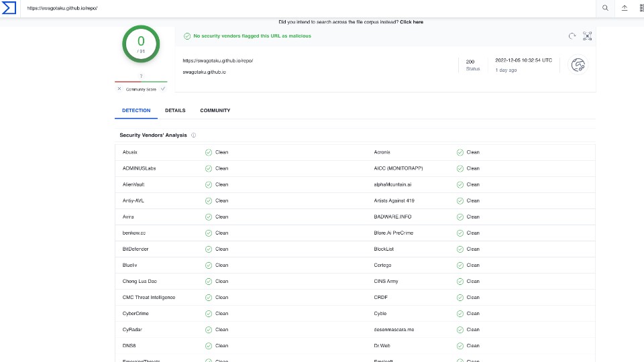Click the search magnifier icon
The width and height of the screenshot is (644, 362).
tap(605, 8)
